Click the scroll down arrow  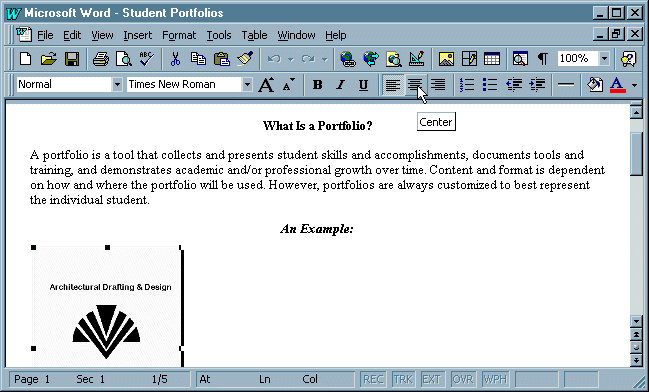[636, 321]
